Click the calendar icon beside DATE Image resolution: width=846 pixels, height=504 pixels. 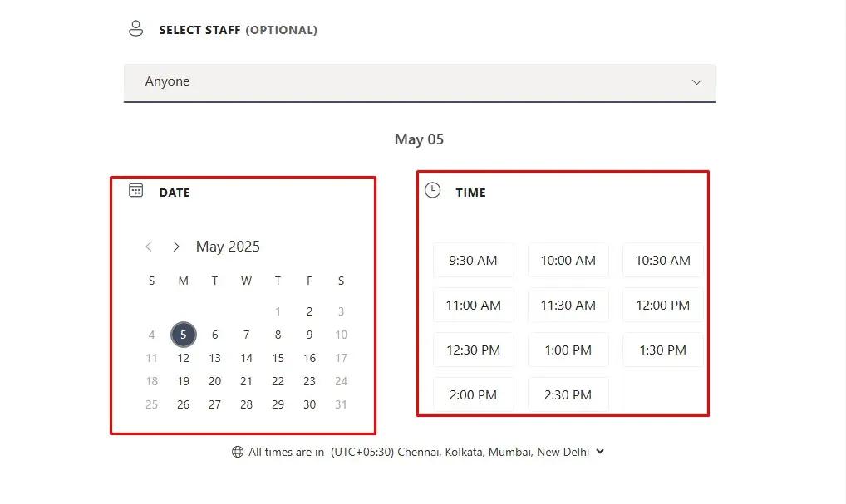136,191
